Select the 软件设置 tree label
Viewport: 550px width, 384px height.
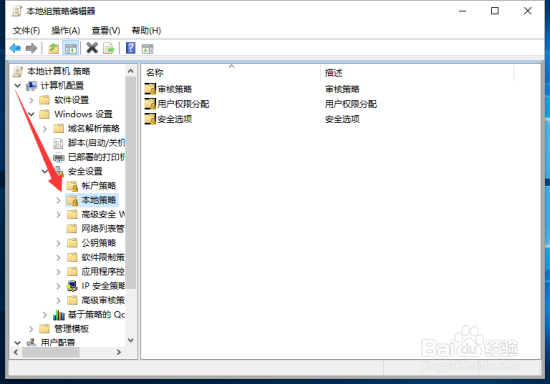[x=71, y=100]
